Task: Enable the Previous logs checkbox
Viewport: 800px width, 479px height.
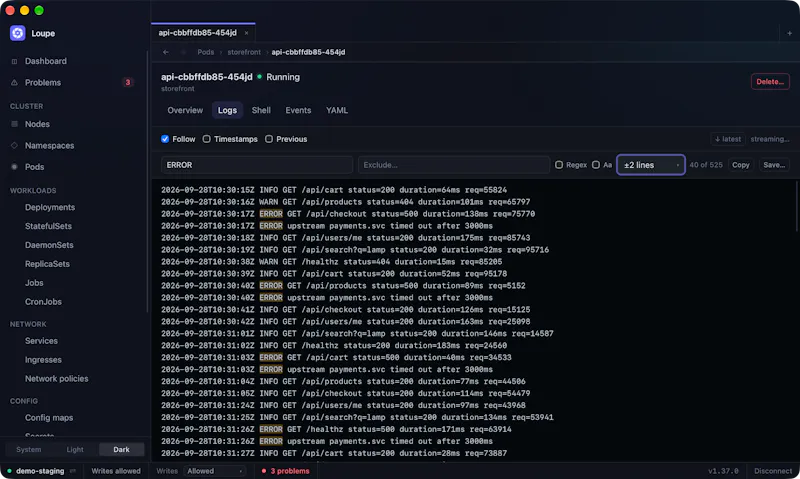Action: (269, 139)
